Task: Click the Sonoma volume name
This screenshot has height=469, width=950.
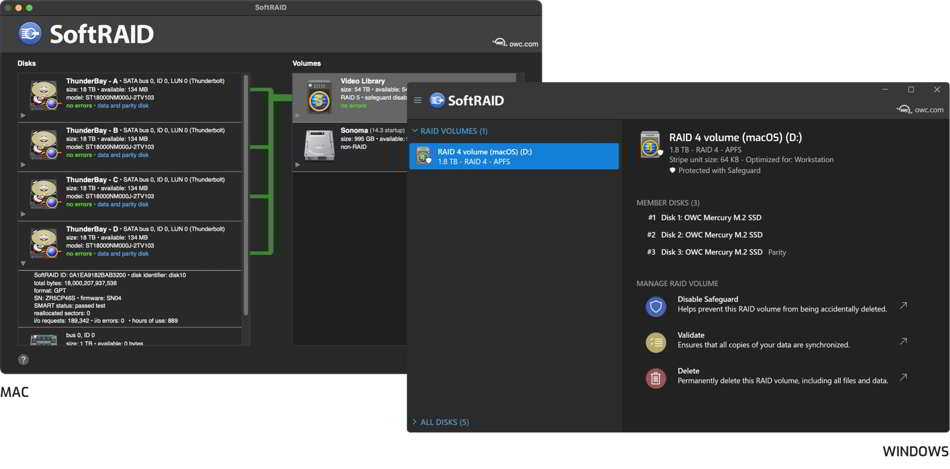Action: pyautogui.click(x=354, y=130)
